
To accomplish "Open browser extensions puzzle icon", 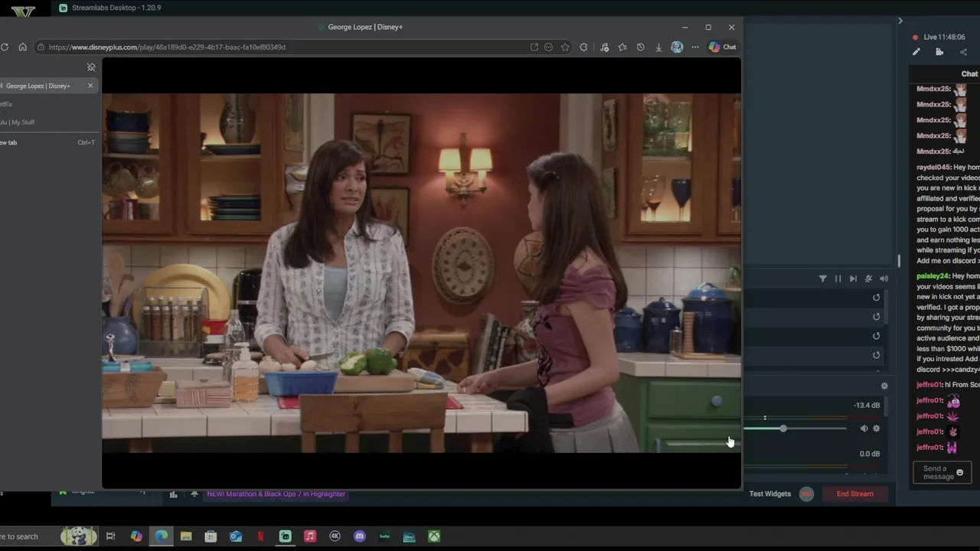I will [x=583, y=47].
